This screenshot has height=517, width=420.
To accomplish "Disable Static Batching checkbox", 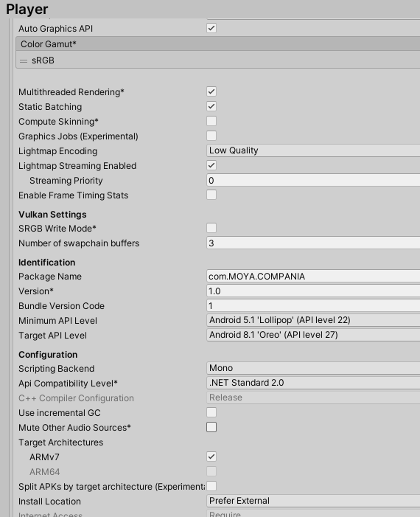I will [211, 106].
